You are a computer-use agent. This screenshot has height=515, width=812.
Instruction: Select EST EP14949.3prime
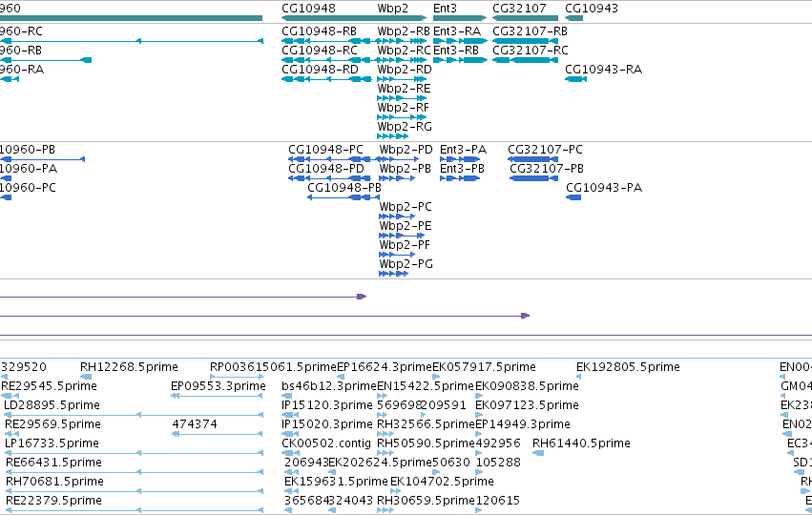point(523,424)
